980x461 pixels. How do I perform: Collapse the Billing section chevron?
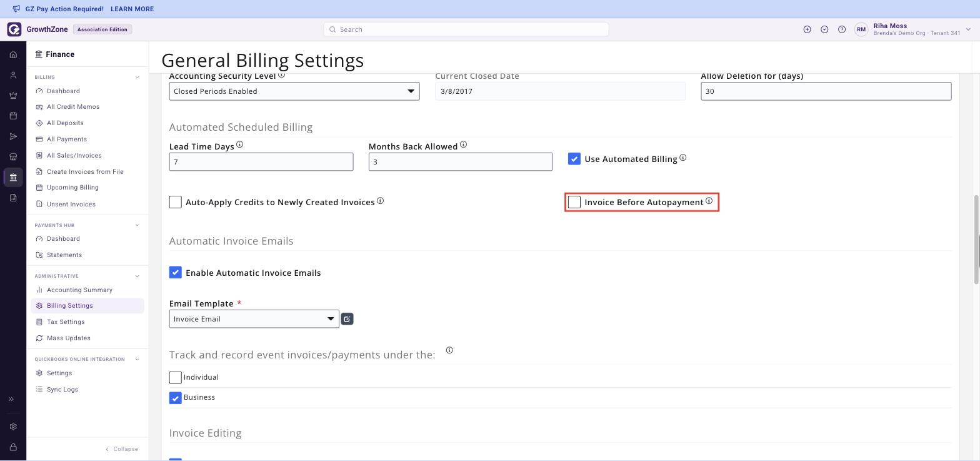(x=137, y=77)
